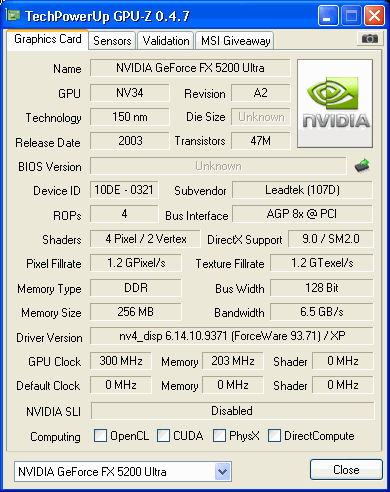390x492 pixels.
Task: Click the BIOS Version Unknown field
Action: (x=218, y=166)
